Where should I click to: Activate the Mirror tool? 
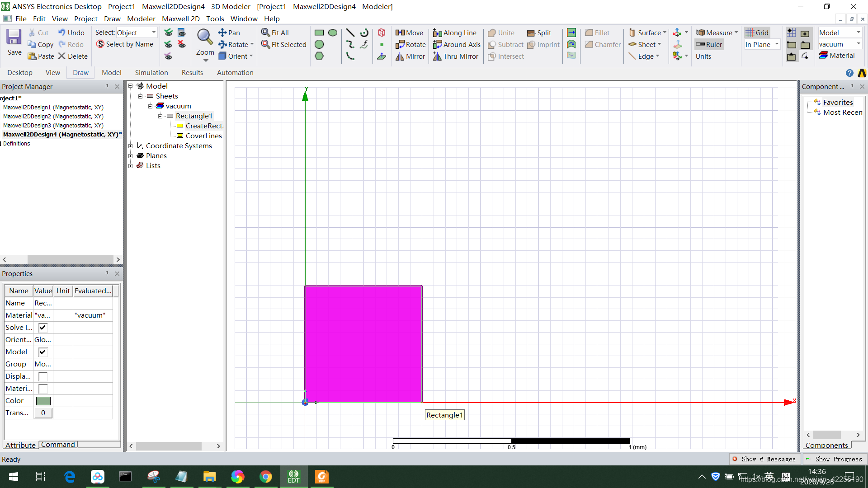click(x=410, y=56)
